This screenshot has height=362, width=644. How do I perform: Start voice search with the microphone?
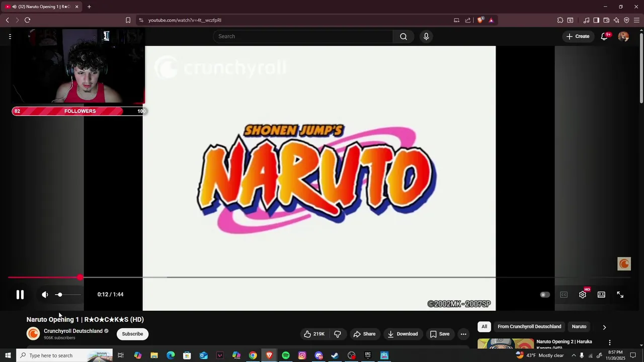[426, 36]
